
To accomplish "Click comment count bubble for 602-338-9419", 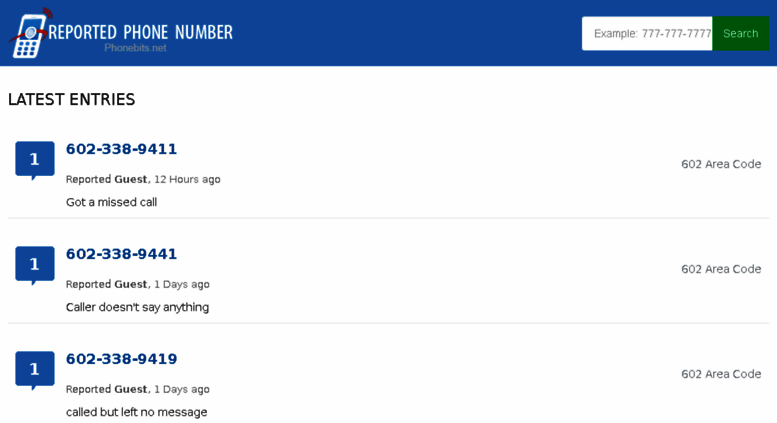I will 35,370.
